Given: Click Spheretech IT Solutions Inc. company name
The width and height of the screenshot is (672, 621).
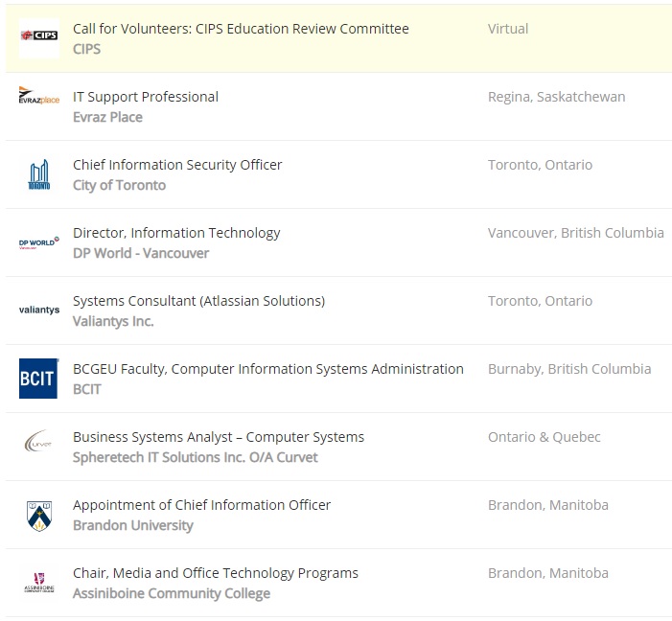Looking at the screenshot, I should point(195,457).
